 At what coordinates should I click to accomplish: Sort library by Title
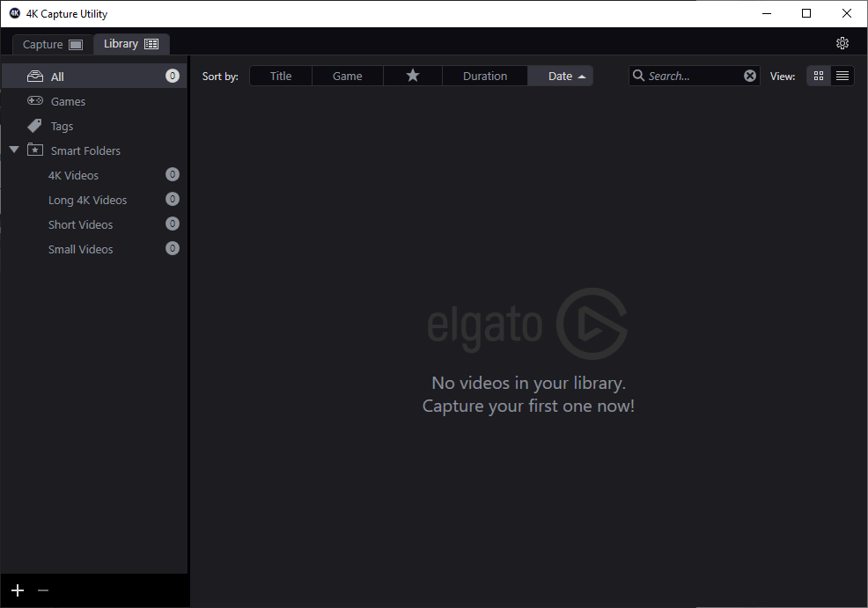pyautogui.click(x=281, y=76)
